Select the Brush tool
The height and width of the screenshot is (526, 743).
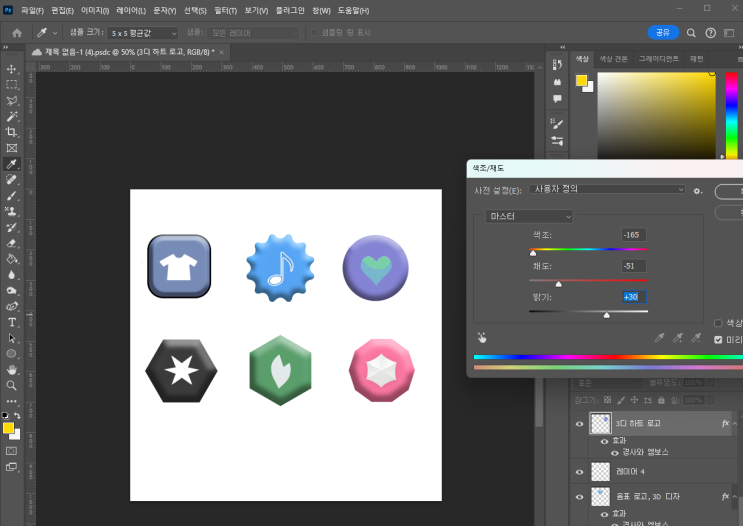(12, 196)
